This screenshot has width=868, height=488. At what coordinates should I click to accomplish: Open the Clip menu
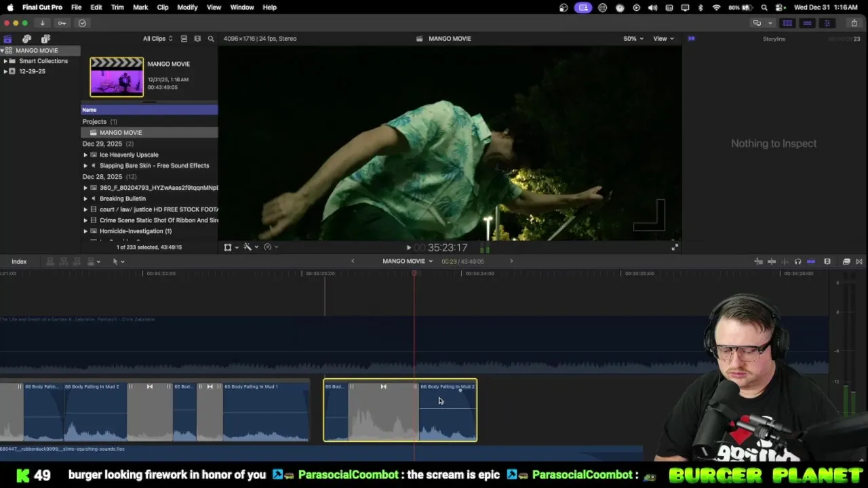[x=163, y=7]
